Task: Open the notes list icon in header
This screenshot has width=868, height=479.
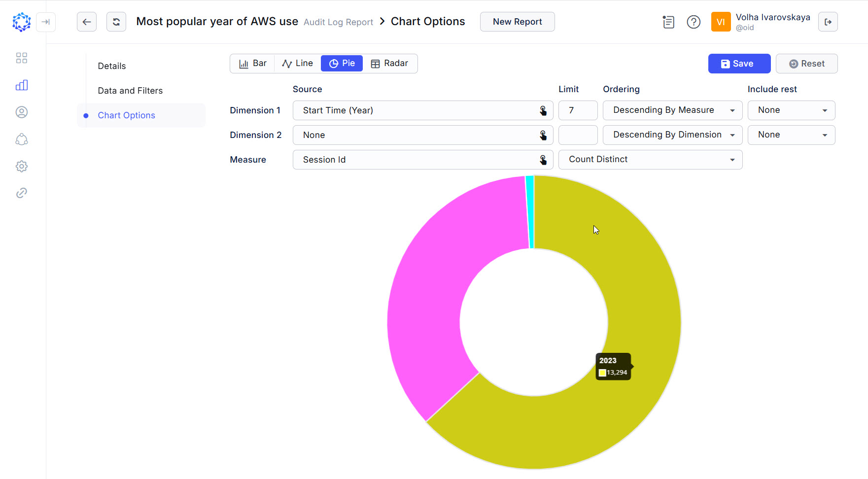Action: point(668,22)
